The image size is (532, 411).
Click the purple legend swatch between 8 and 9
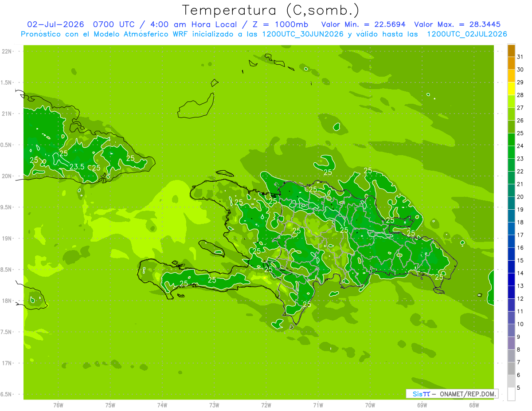pos(512,344)
